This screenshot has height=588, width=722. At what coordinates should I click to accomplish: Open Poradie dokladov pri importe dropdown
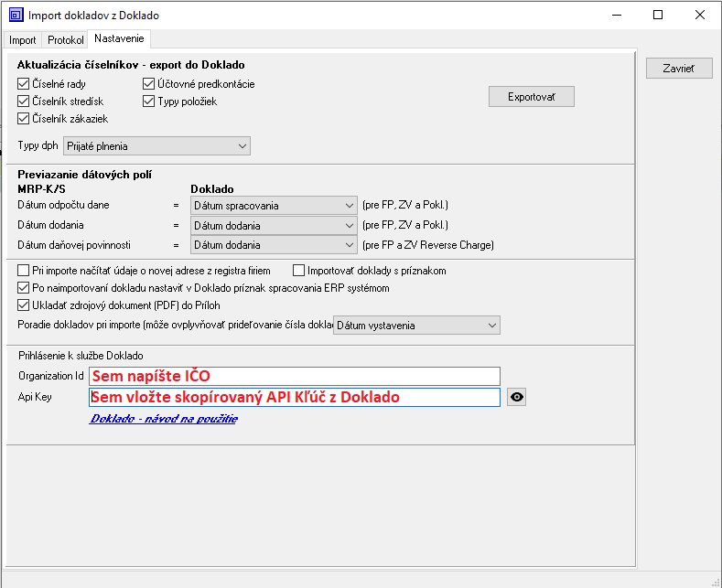(416, 326)
